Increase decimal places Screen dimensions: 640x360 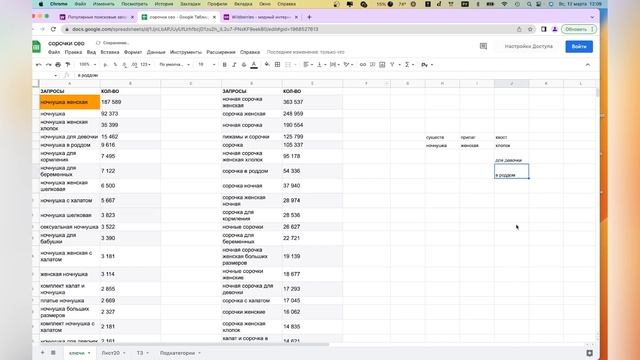(134, 64)
